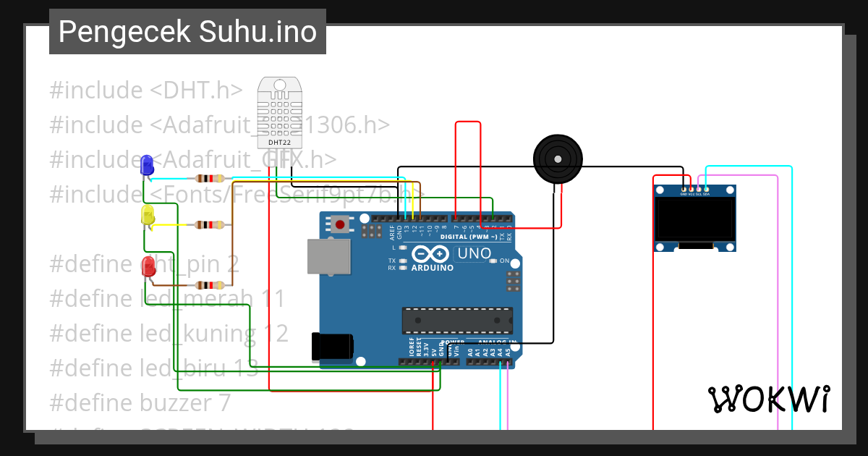This screenshot has width=868, height=456.
Task: Click the SSD1306 OLED display module
Action: point(694,221)
